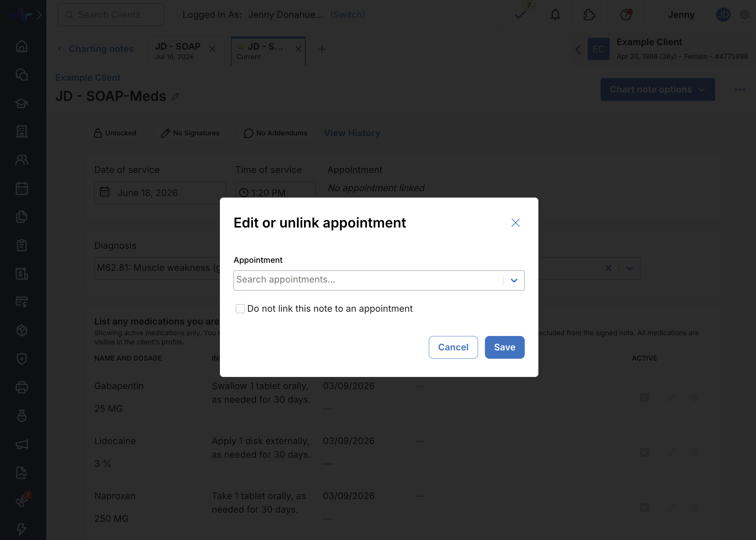The width and height of the screenshot is (756, 540).
Task: Open the Date of service June 18 field
Action: point(160,193)
